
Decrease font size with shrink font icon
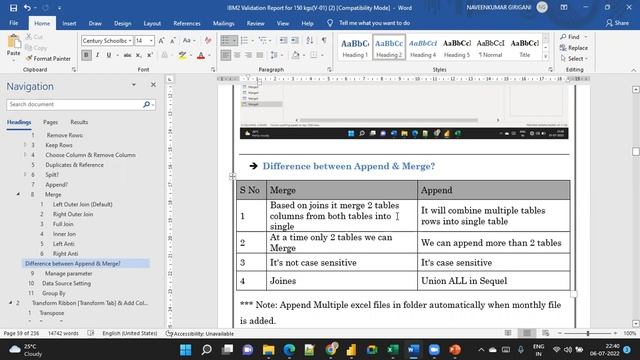tap(173, 40)
